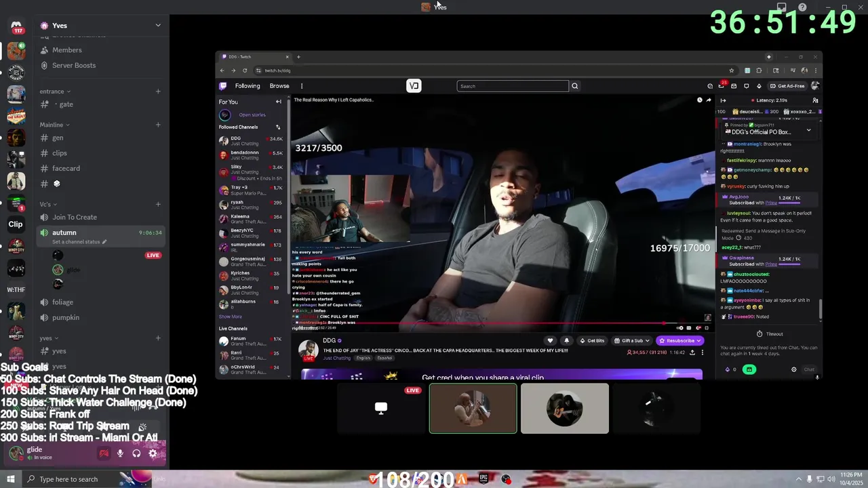Collapse the For You sidebar arrow

(x=278, y=102)
